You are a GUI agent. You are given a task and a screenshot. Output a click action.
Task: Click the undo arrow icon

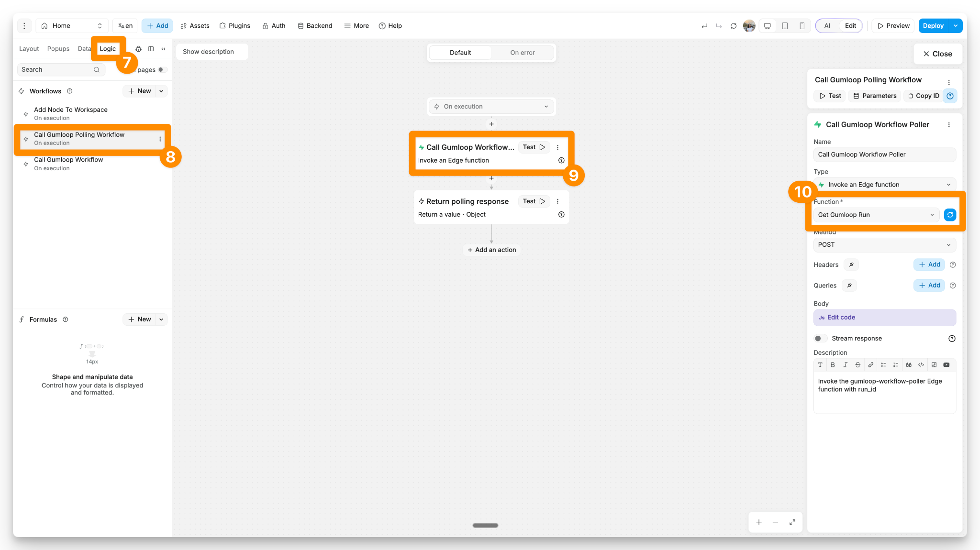pos(704,26)
